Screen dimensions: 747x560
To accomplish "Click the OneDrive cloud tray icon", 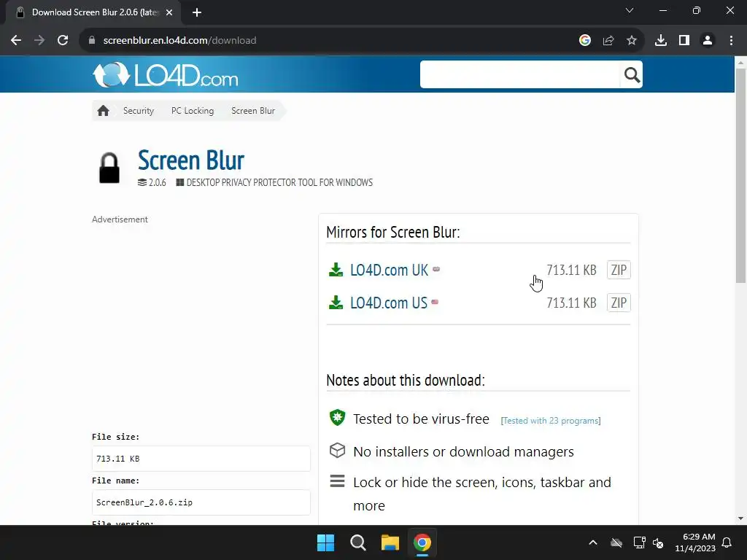I will coord(616,542).
